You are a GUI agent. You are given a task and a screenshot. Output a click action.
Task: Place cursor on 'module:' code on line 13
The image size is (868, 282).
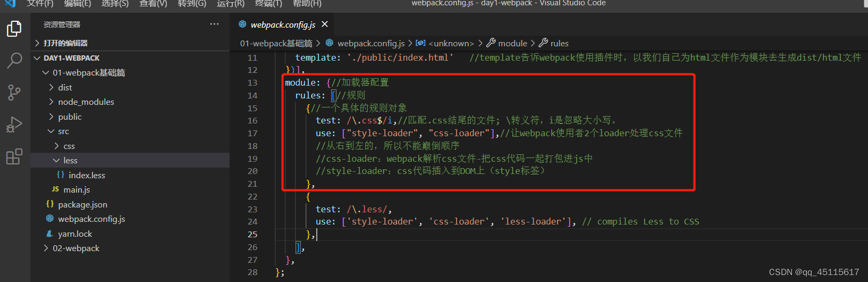[x=302, y=82]
